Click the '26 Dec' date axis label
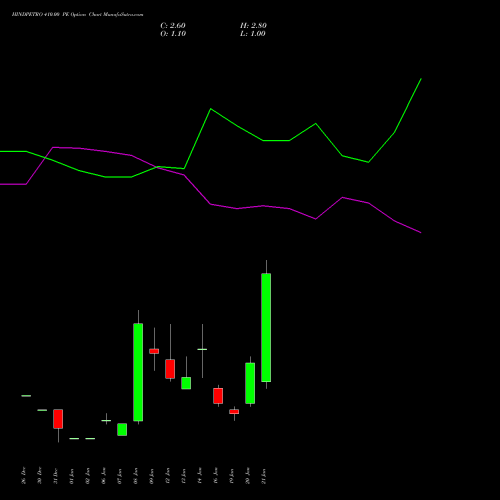This screenshot has height=500, width=500. click(24, 476)
